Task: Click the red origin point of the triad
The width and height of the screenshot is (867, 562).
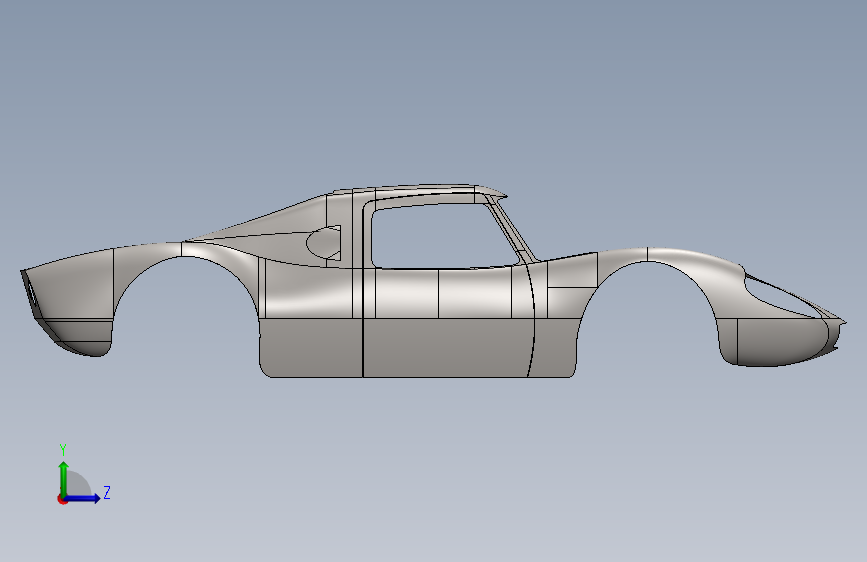Action: coord(62,499)
